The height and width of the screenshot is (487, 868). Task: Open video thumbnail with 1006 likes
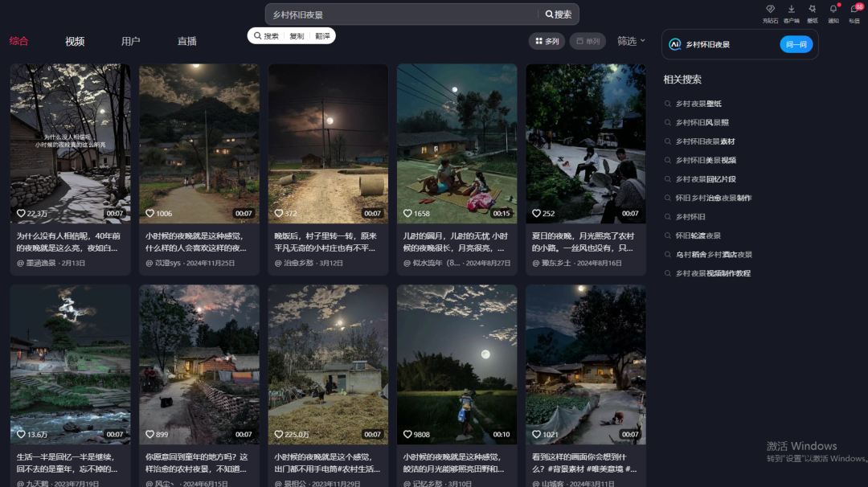(199, 143)
